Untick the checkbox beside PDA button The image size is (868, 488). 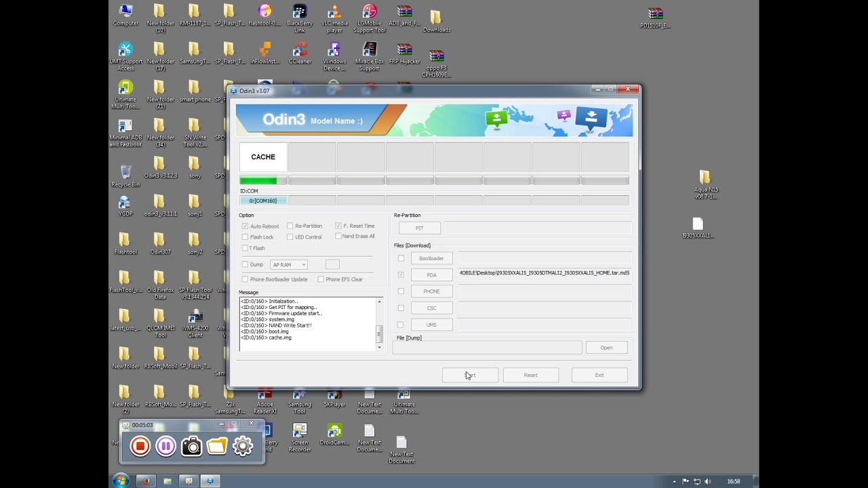[x=401, y=274]
